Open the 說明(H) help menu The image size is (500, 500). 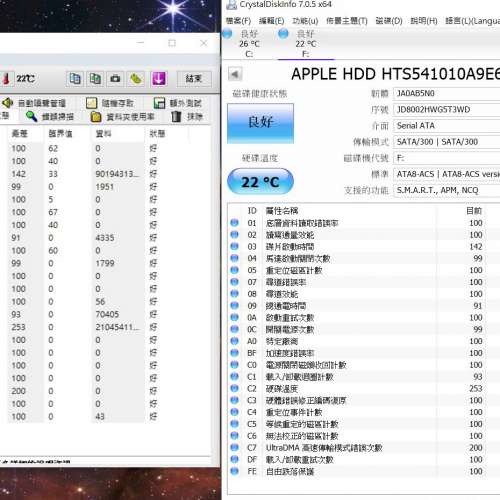click(x=424, y=21)
